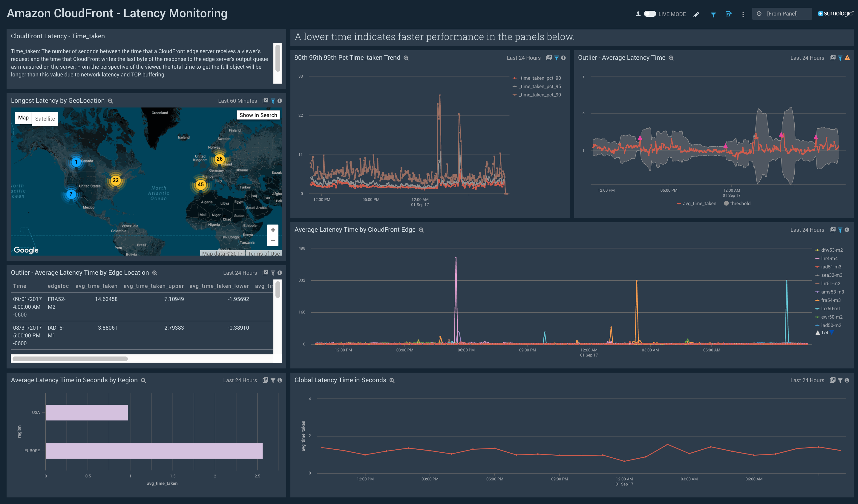Open the three-dot more options menu
858x504 pixels.
tap(743, 14)
